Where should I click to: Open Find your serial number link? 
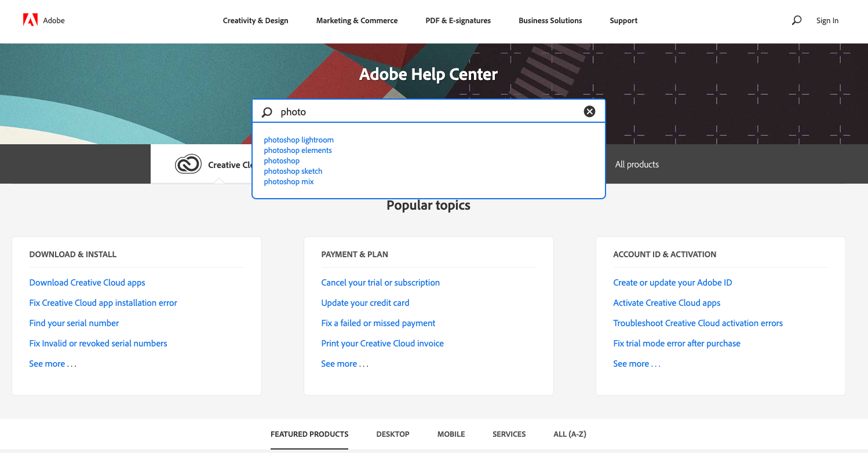tap(74, 323)
